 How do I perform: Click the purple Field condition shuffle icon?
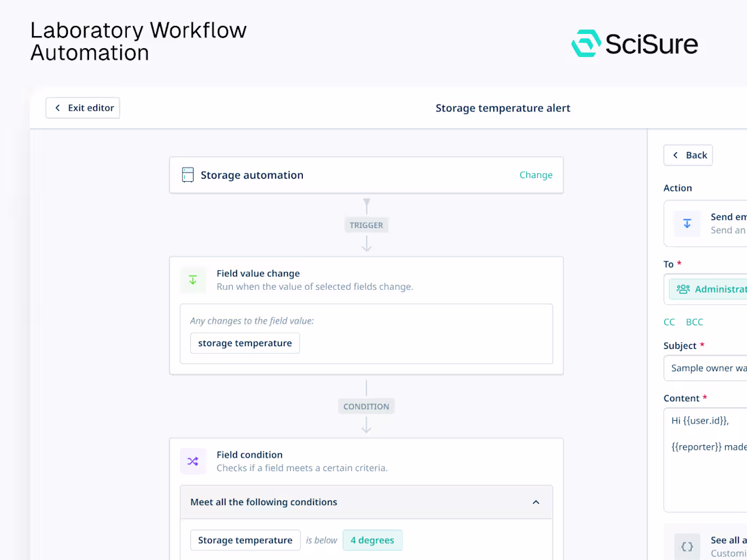tap(193, 461)
